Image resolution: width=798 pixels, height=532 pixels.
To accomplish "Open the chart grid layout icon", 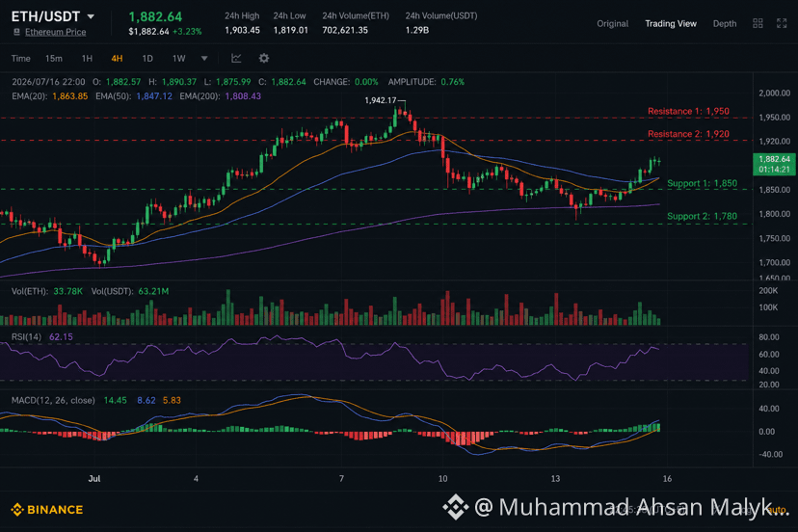I will (x=758, y=23).
